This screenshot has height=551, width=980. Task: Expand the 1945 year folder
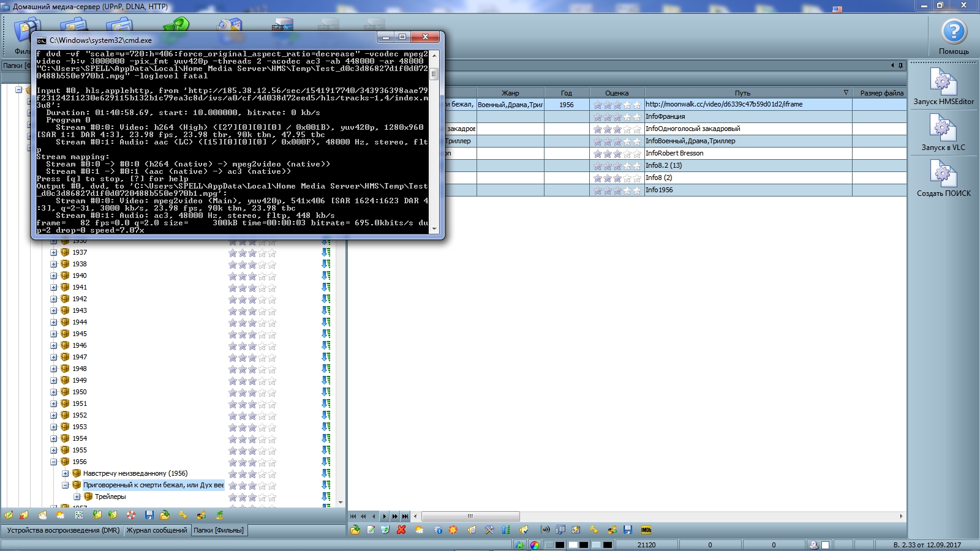54,334
